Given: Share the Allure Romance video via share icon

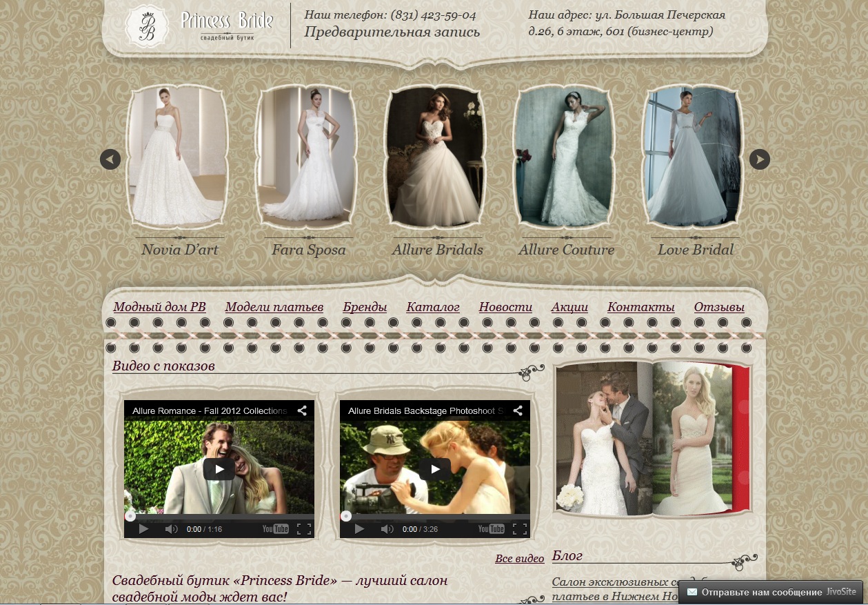Looking at the screenshot, I should [x=302, y=410].
